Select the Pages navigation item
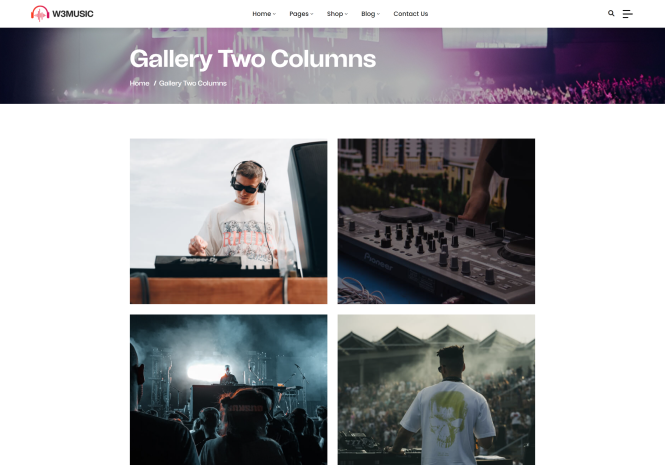 tap(299, 14)
